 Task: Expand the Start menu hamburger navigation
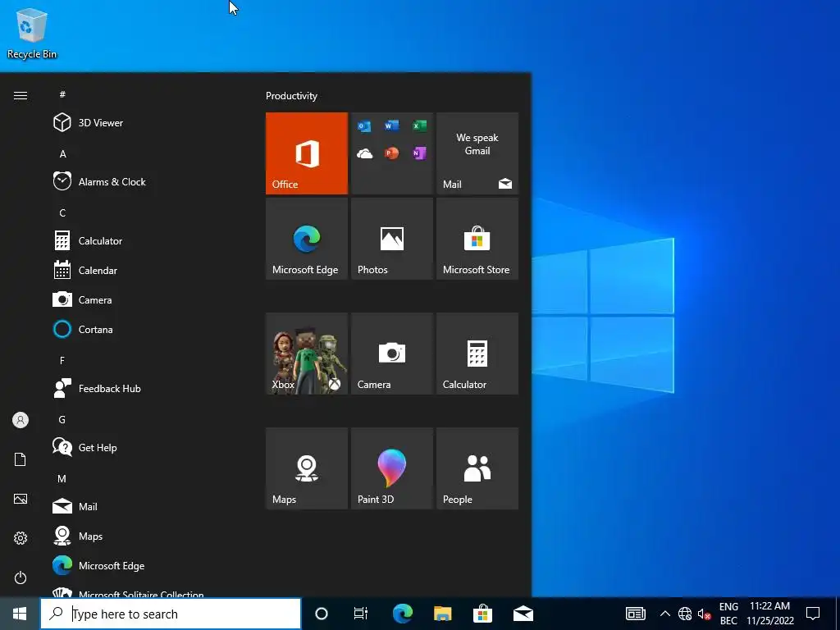[x=21, y=95]
